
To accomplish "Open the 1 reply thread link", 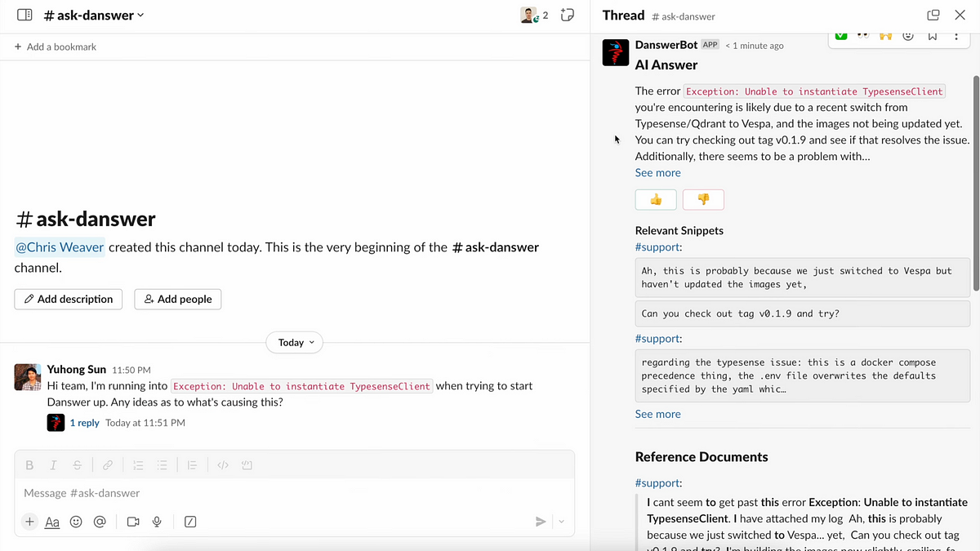I will (84, 423).
